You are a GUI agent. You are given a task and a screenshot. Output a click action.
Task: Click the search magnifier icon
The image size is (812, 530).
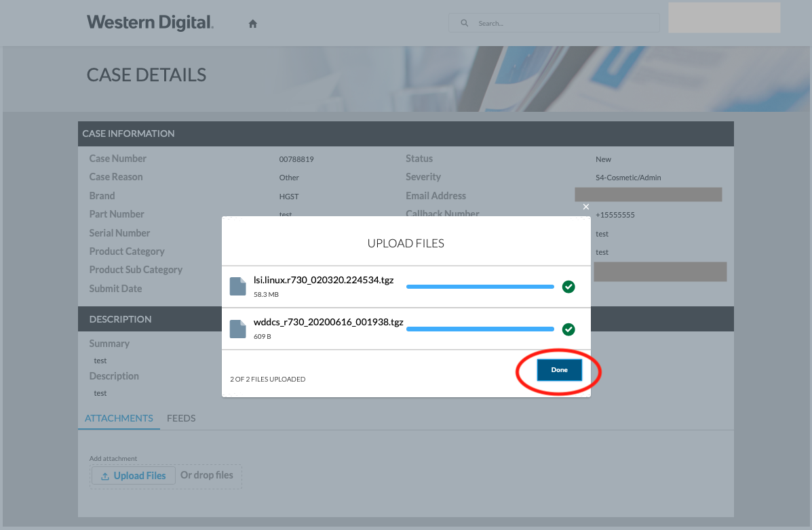[465, 23]
